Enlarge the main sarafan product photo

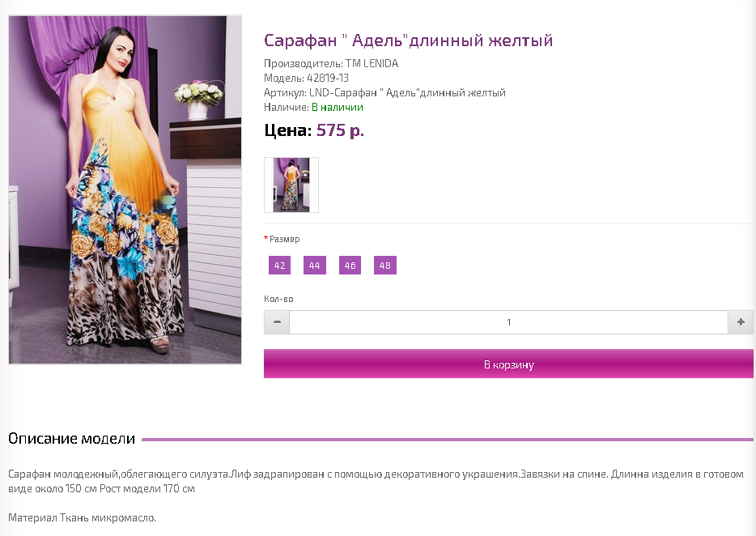click(x=125, y=189)
